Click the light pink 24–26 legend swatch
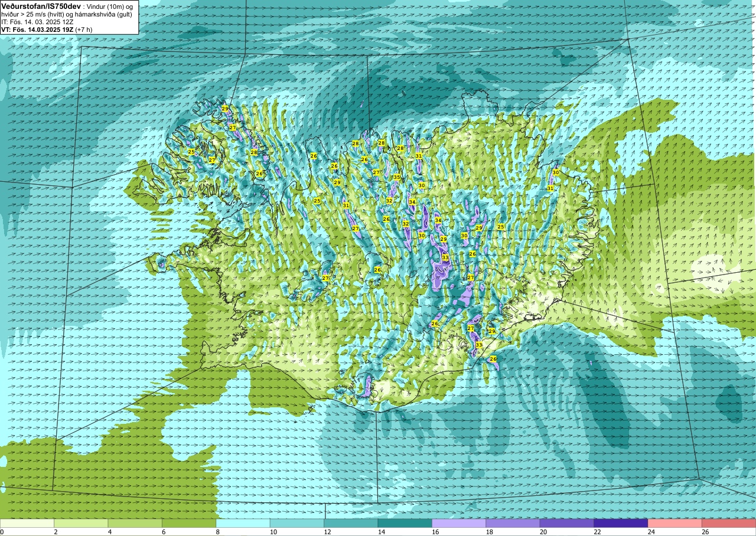 (x=675, y=524)
